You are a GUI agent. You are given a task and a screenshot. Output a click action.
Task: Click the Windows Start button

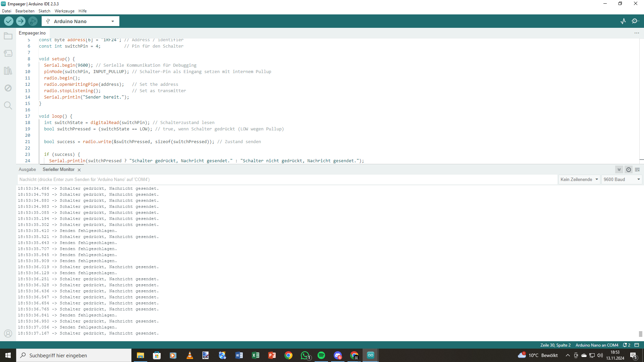coord(8,355)
